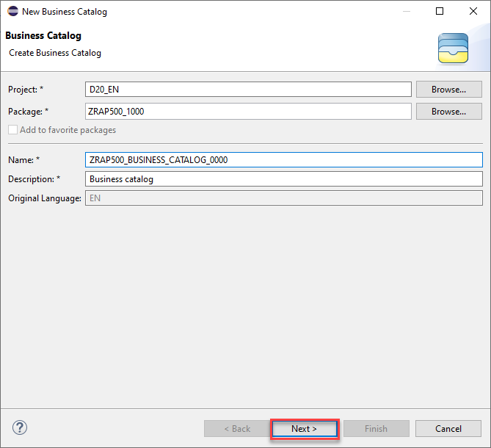Click into the Name input field
This screenshot has width=491, height=448.
pyautogui.click(x=284, y=160)
